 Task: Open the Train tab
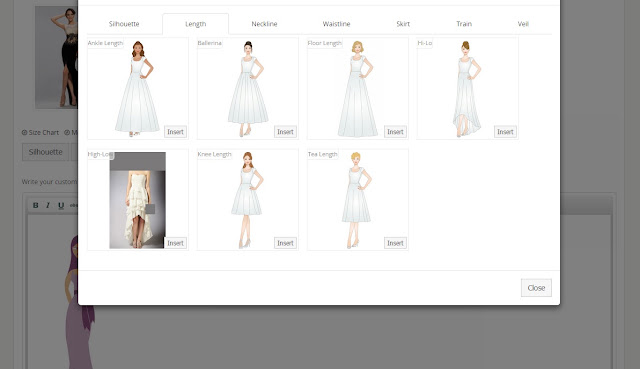(464, 24)
